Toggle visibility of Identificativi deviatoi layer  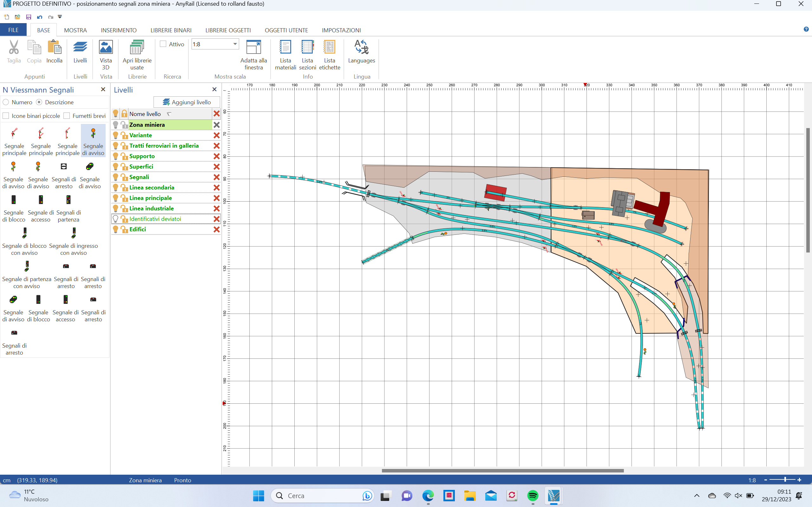click(115, 219)
